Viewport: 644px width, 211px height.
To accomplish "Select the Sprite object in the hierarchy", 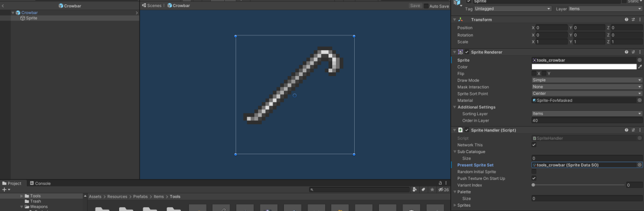I will click(x=31, y=18).
